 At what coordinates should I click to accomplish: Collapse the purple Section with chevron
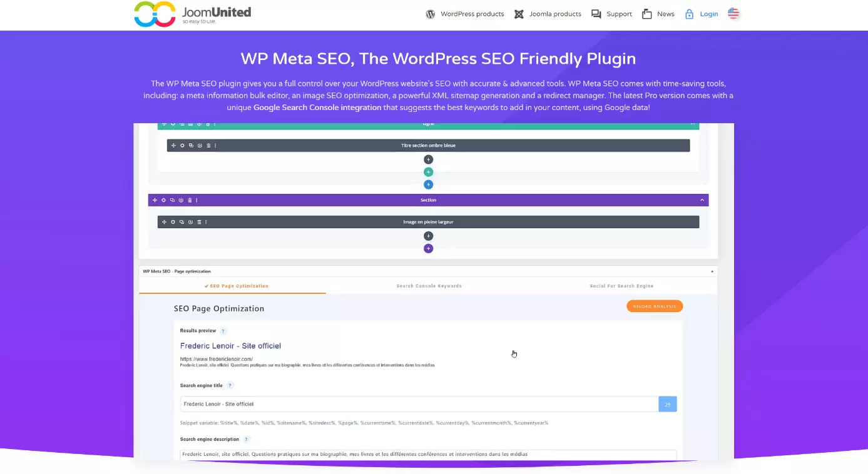pos(702,200)
